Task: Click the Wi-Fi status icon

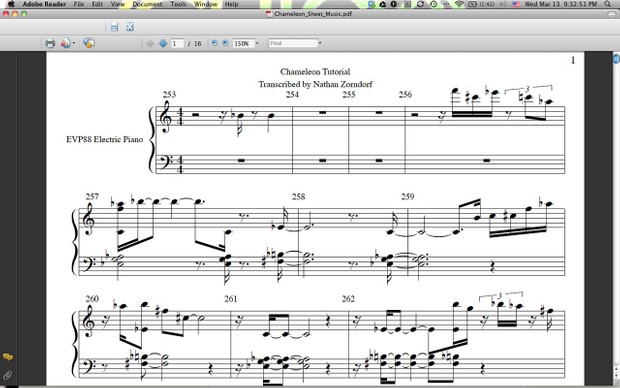Action: coord(459,4)
